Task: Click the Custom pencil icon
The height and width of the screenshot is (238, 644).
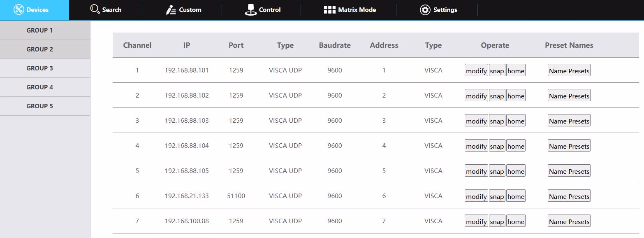Action: coord(171,10)
